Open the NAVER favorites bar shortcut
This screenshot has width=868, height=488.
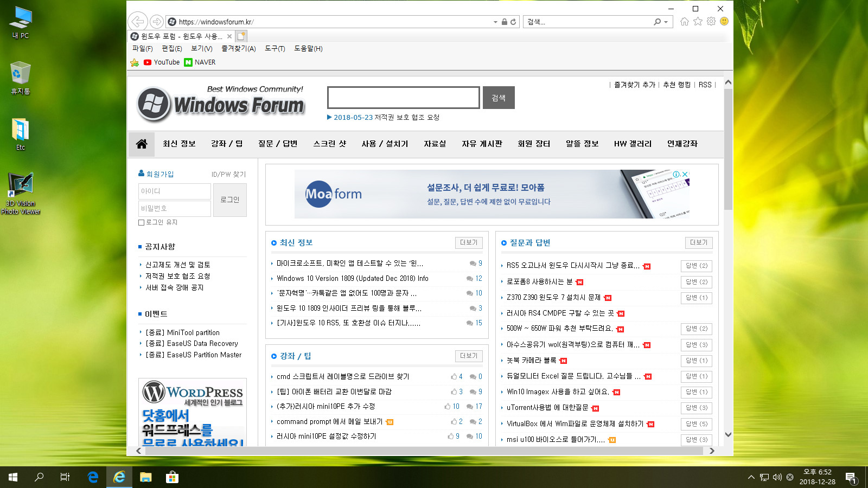click(200, 62)
